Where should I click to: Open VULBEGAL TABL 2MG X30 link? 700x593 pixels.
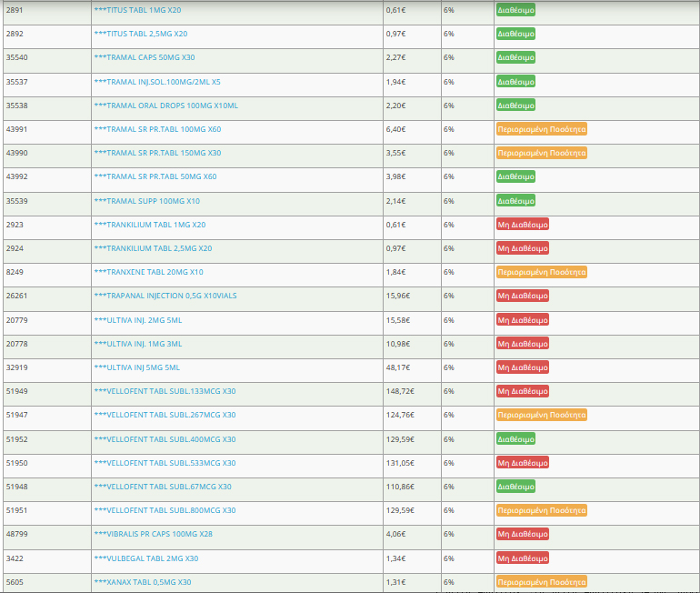145,558
